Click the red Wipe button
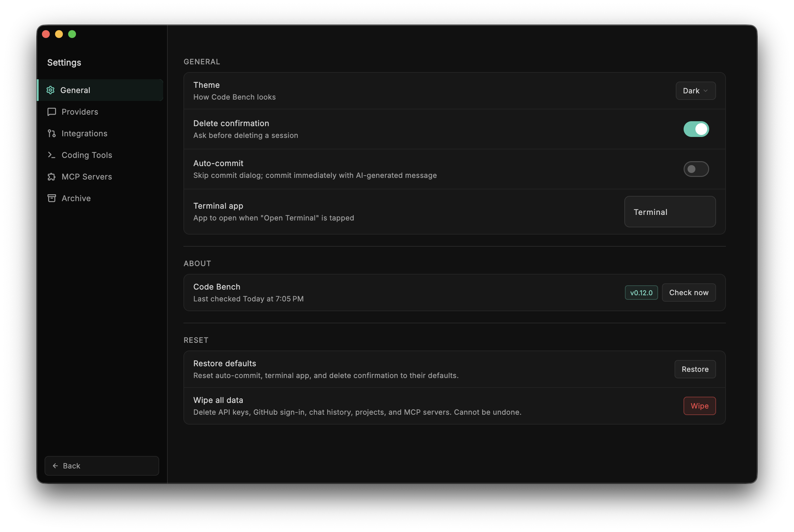Viewport: 794px width, 532px height. [699, 406]
